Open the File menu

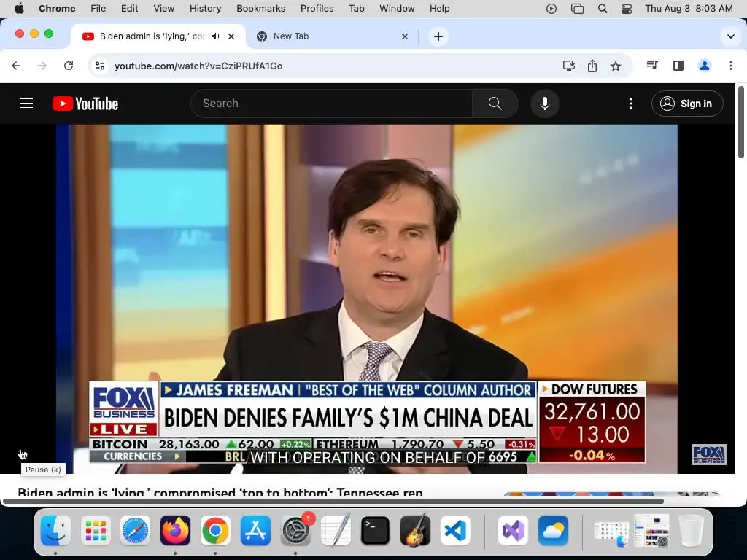(98, 8)
